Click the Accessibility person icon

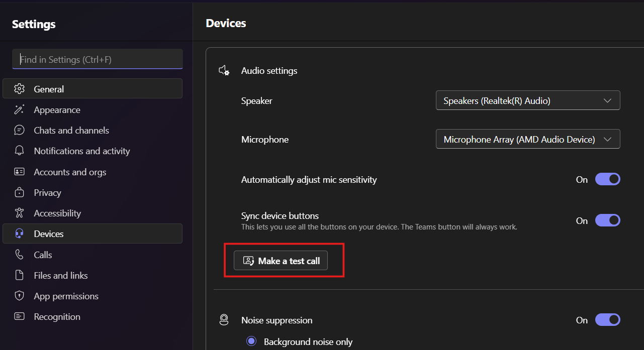pos(20,213)
